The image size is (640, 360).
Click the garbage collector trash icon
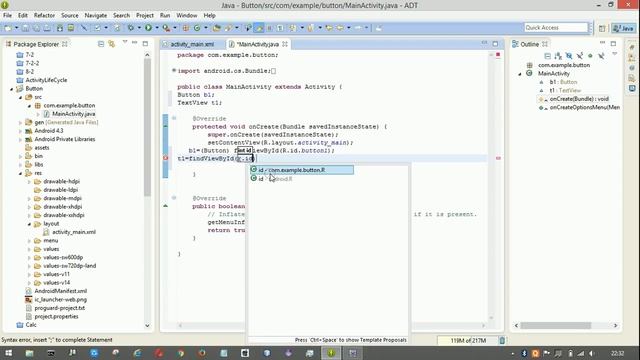[502, 340]
